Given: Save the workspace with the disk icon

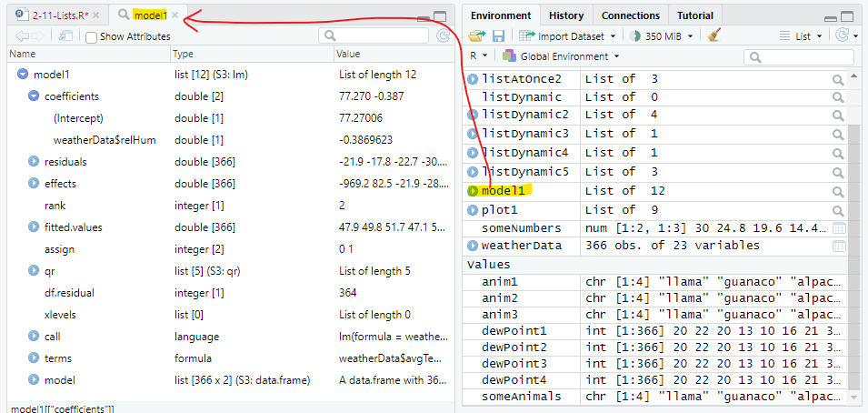Looking at the screenshot, I should (x=498, y=36).
